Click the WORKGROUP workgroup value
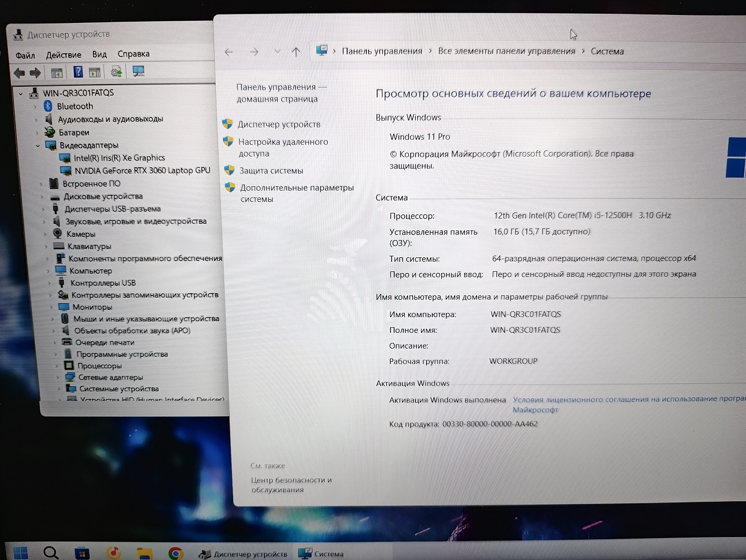The height and width of the screenshot is (560, 746). (x=513, y=361)
